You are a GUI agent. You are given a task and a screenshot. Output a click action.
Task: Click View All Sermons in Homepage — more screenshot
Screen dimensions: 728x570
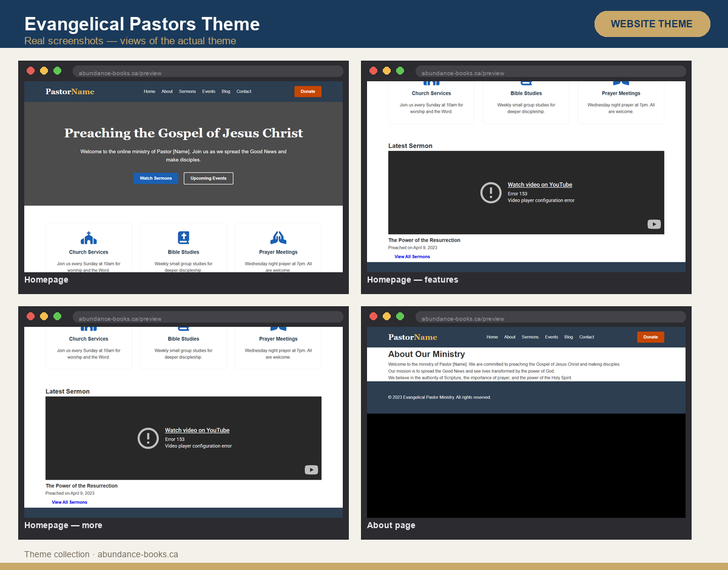(x=69, y=502)
